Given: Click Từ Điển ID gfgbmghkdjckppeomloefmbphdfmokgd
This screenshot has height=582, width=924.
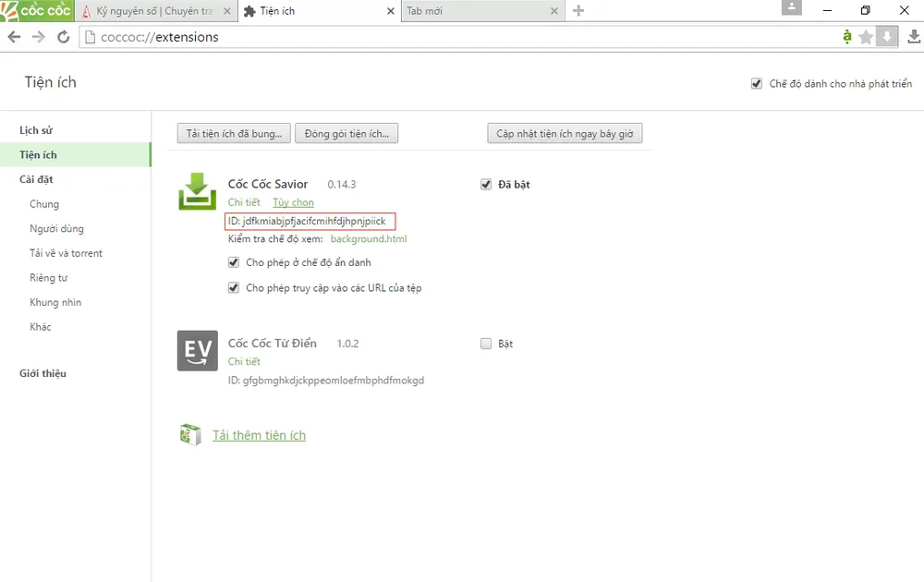Looking at the screenshot, I should [326, 381].
